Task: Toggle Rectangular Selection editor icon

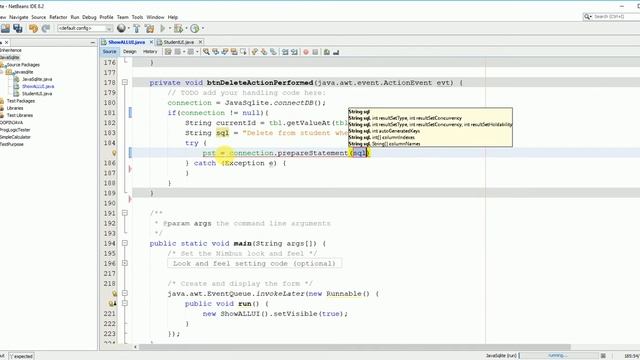Action: tap(243, 52)
